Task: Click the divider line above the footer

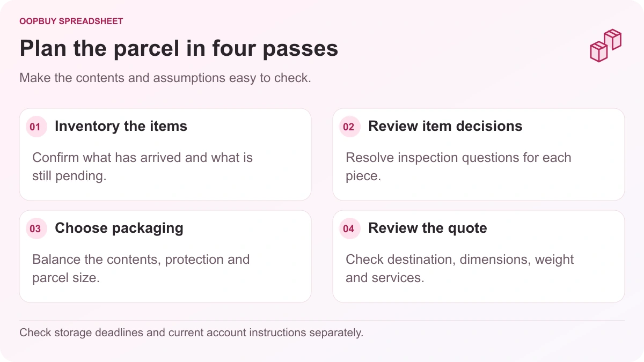Action: [x=322, y=321]
